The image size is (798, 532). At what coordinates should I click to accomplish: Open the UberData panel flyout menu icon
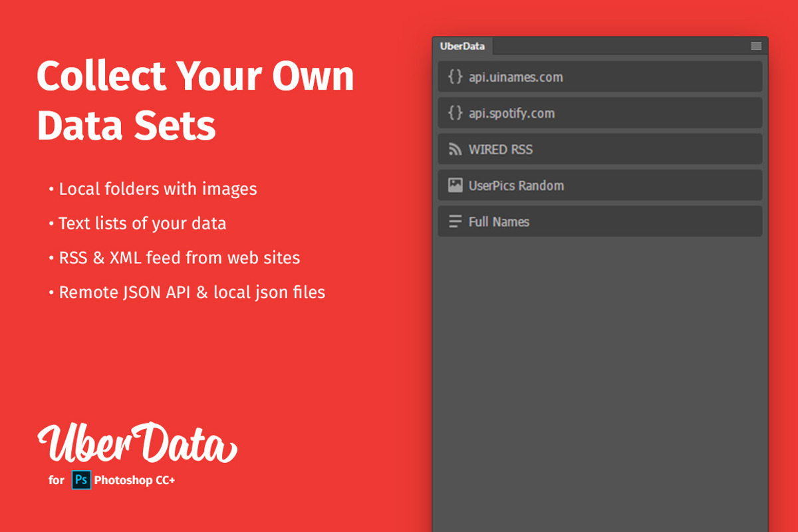tap(756, 46)
